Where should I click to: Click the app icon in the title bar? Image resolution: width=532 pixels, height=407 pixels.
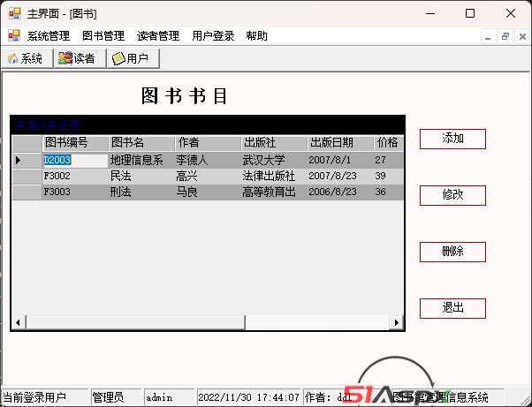pos(15,13)
